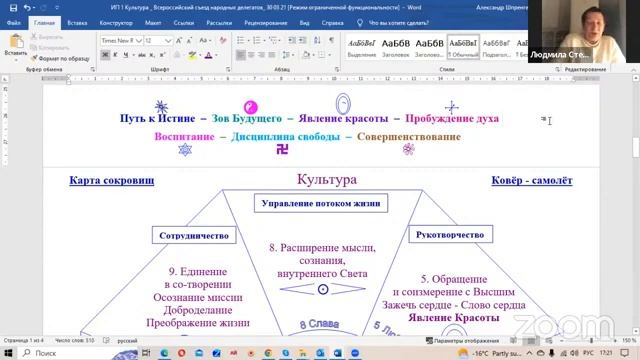
Task: Switch to the Ссылки tab
Action: (184, 23)
